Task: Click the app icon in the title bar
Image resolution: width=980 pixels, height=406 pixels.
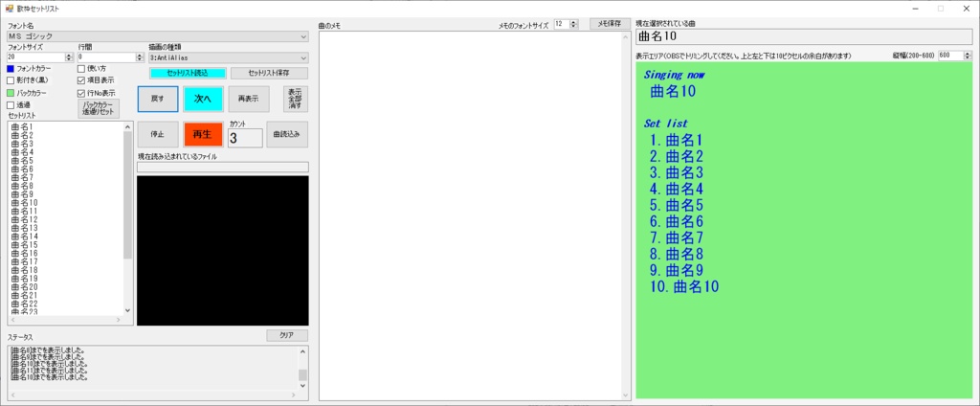Action: click(x=10, y=9)
